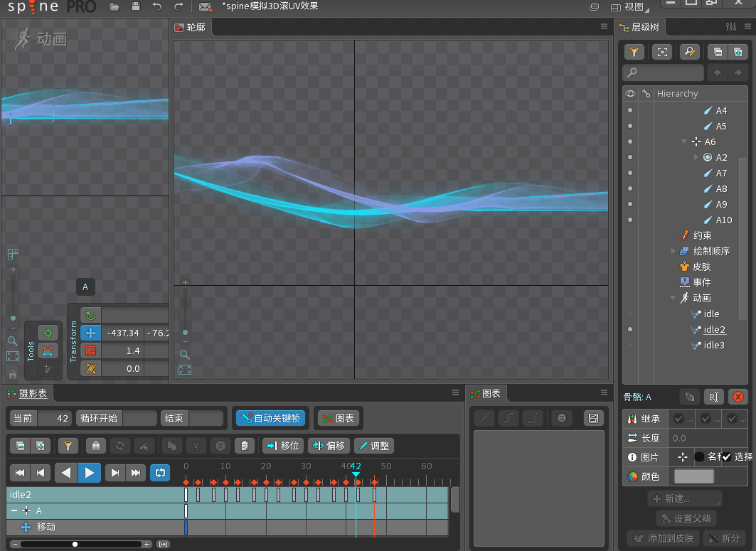The height and width of the screenshot is (551, 756).
Task: Click the 自动关键帧 auto-key button
Action: click(x=270, y=418)
